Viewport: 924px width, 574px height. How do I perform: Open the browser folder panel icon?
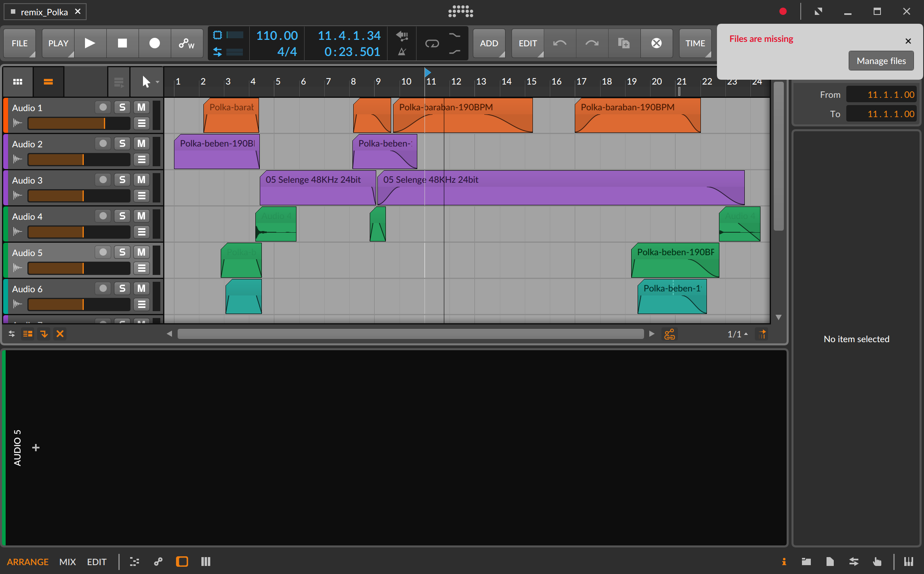coord(806,562)
